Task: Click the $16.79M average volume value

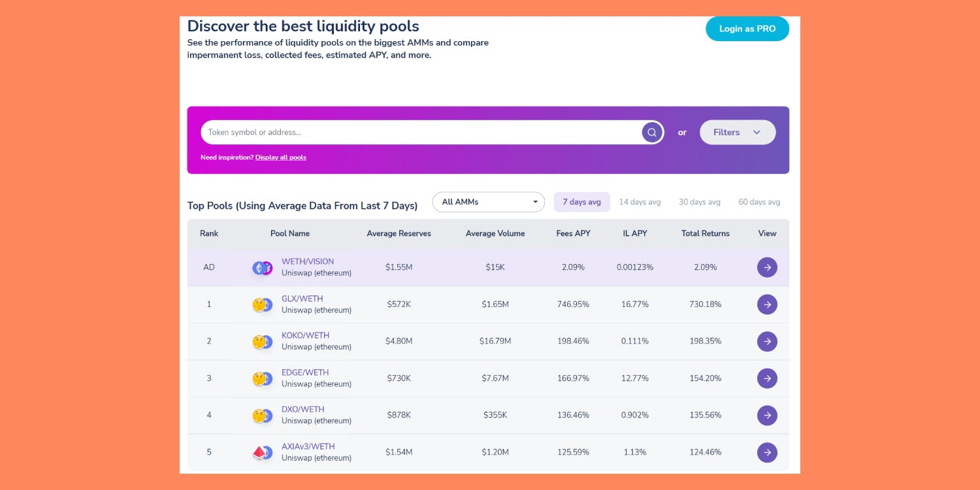Action: 495,341
